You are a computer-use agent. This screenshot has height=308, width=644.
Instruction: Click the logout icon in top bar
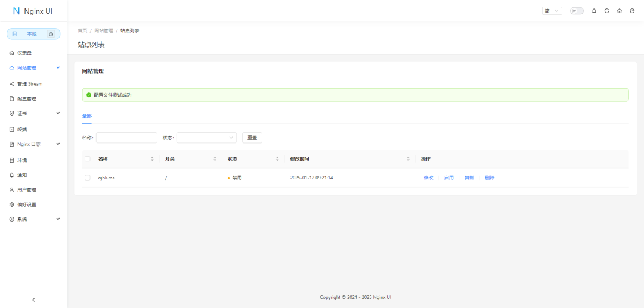click(632, 11)
